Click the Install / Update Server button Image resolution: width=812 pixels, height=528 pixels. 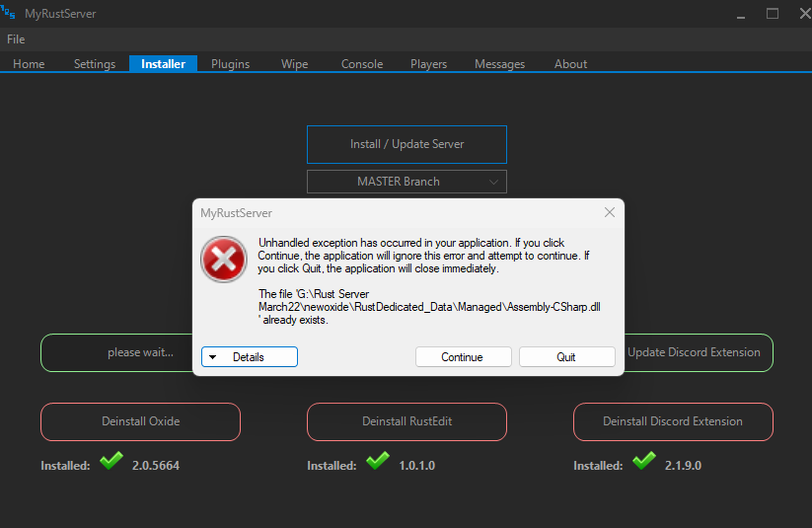pyautogui.click(x=406, y=144)
